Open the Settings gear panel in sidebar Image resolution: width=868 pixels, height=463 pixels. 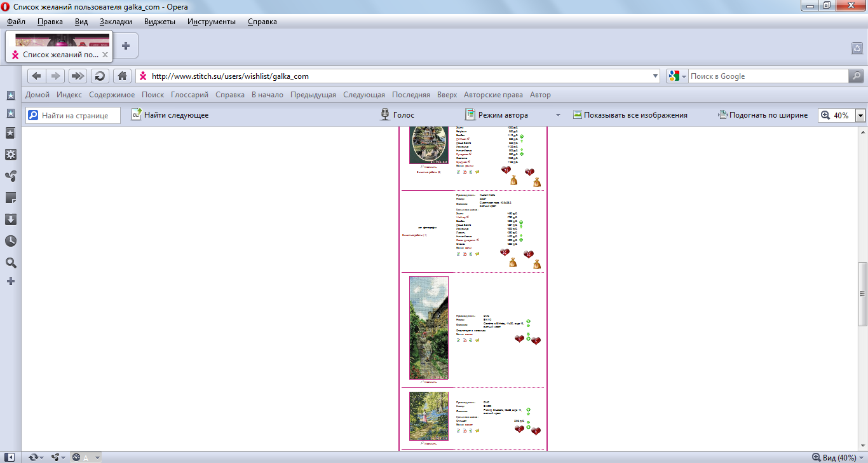coord(11,155)
